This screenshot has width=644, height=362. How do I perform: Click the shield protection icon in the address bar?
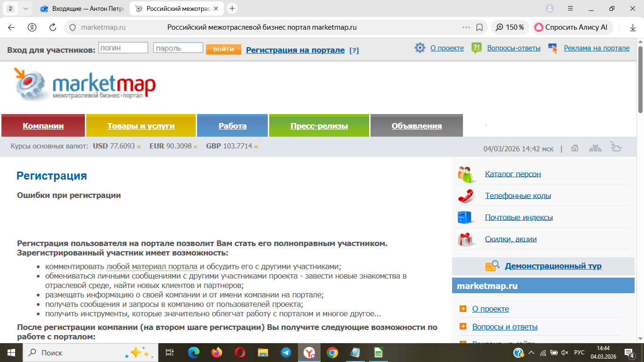tap(73, 27)
